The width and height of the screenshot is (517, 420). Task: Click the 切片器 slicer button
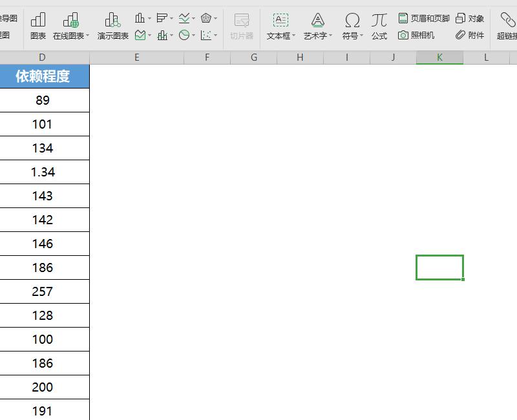(x=242, y=26)
